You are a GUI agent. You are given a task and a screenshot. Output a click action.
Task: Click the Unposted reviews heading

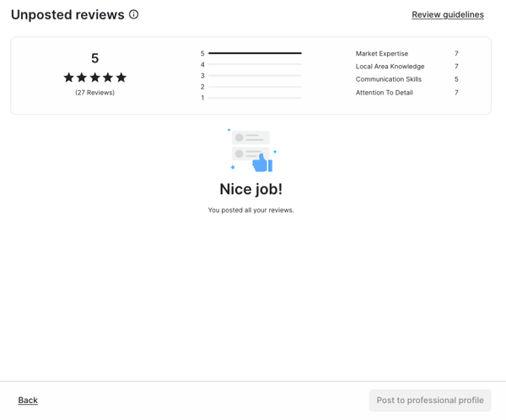point(67,15)
